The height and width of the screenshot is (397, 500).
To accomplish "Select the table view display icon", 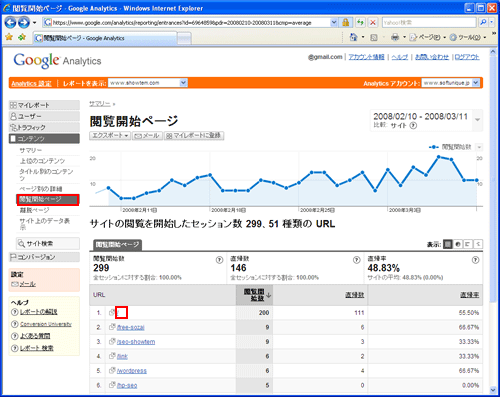I will pyautogui.click(x=448, y=244).
